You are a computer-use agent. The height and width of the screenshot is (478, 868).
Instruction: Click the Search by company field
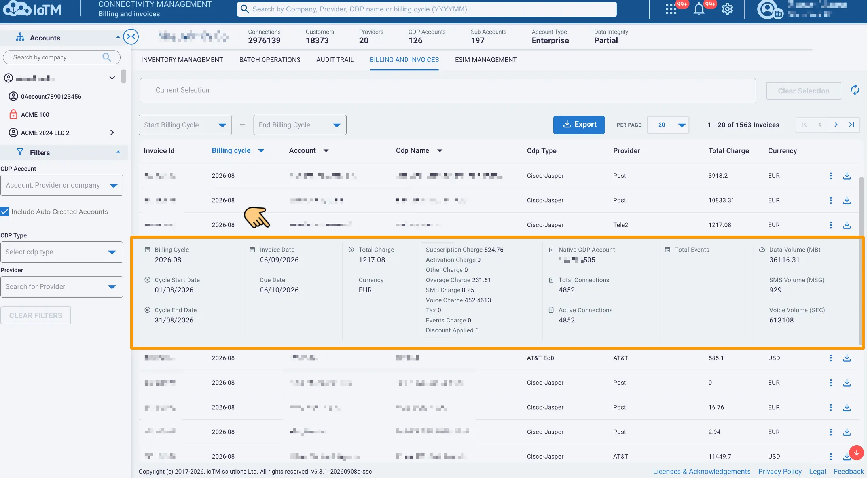coord(62,57)
